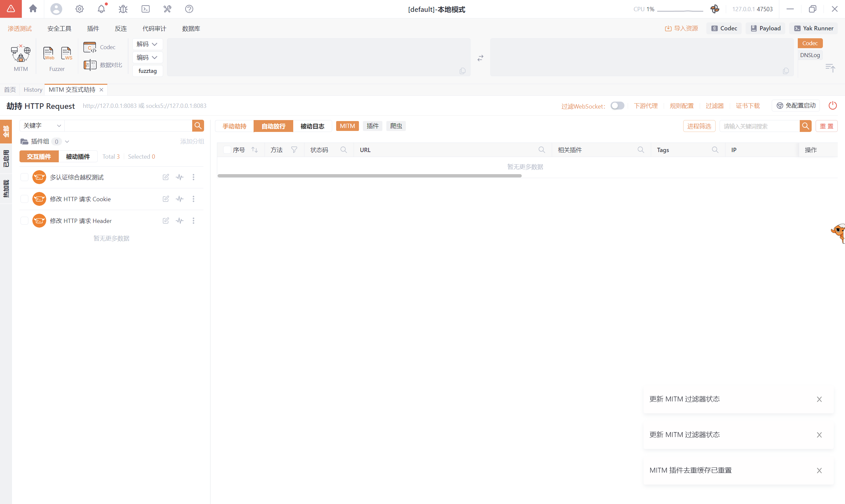This screenshot has width=845, height=504.
Task: Check the 多认证综合越权测试 plugin checkbox
Action: tap(24, 177)
